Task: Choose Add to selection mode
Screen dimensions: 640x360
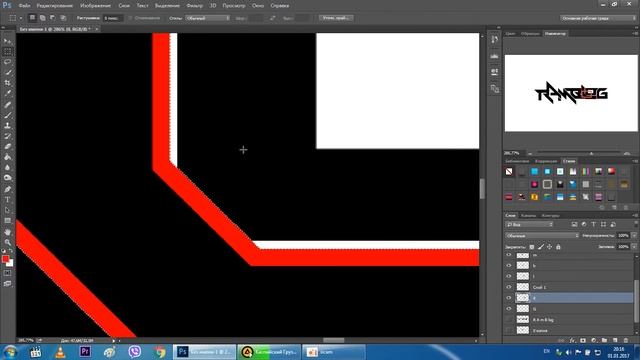Action: tap(42, 18)
